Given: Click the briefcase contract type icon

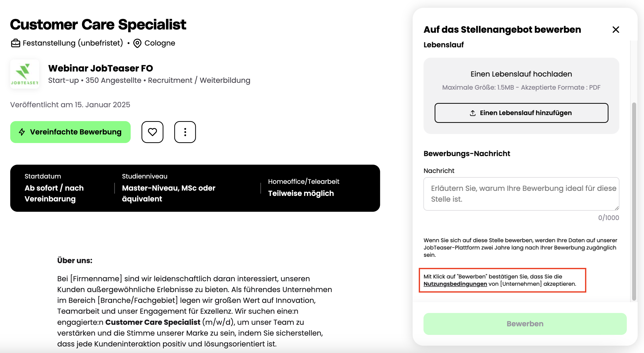Looking at the screenshot, I should 15,43.
